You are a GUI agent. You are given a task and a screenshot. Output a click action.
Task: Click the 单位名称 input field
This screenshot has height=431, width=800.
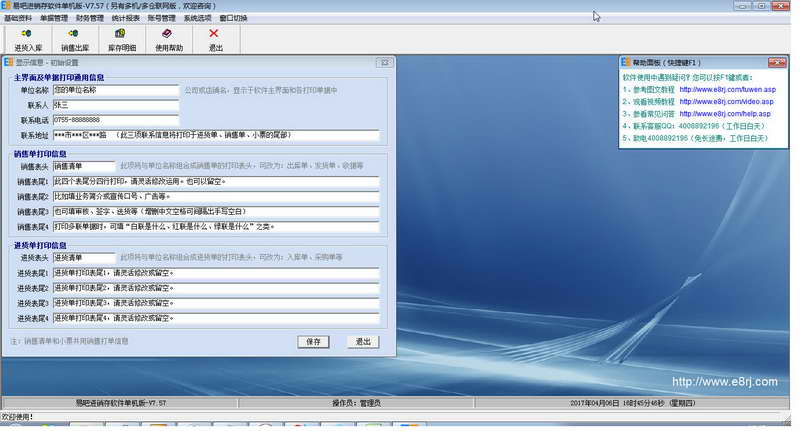coord(116,90)
